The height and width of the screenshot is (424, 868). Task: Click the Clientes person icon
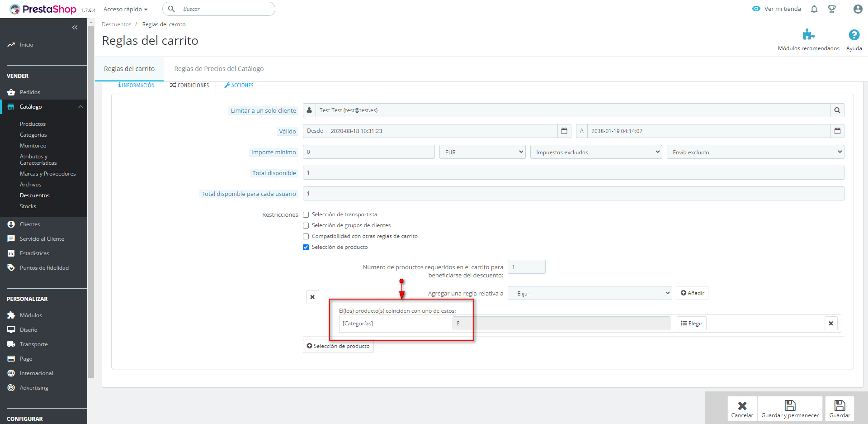click(x=11, y=224)
